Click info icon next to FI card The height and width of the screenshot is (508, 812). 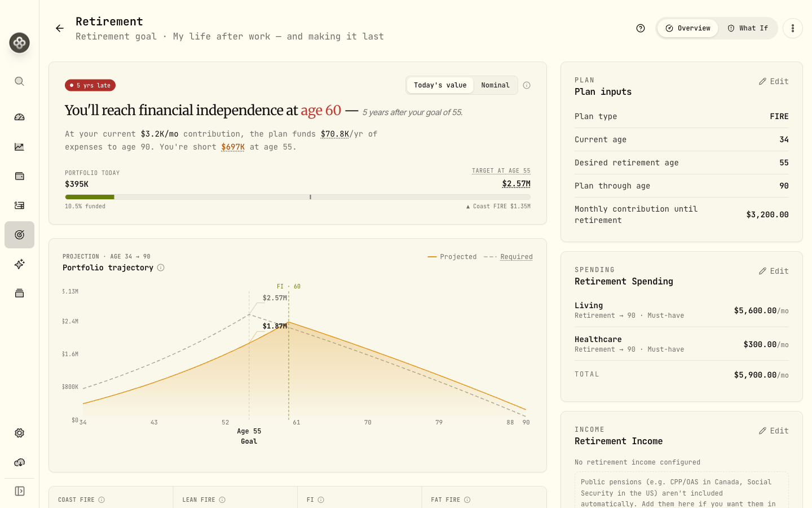click(x=321, y=500)
